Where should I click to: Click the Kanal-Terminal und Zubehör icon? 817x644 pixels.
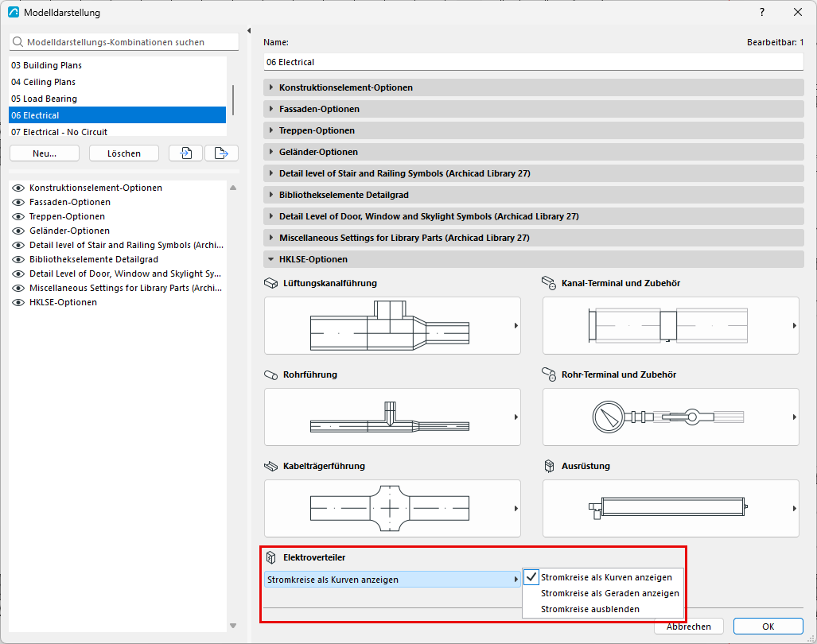click(x=549, y=283)
